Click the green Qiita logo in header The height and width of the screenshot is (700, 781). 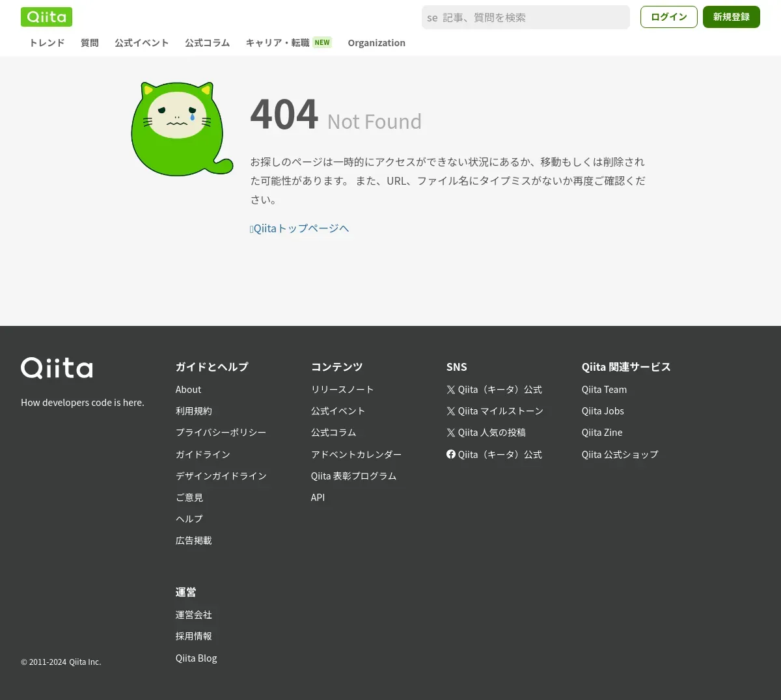(x=46, y=17)
